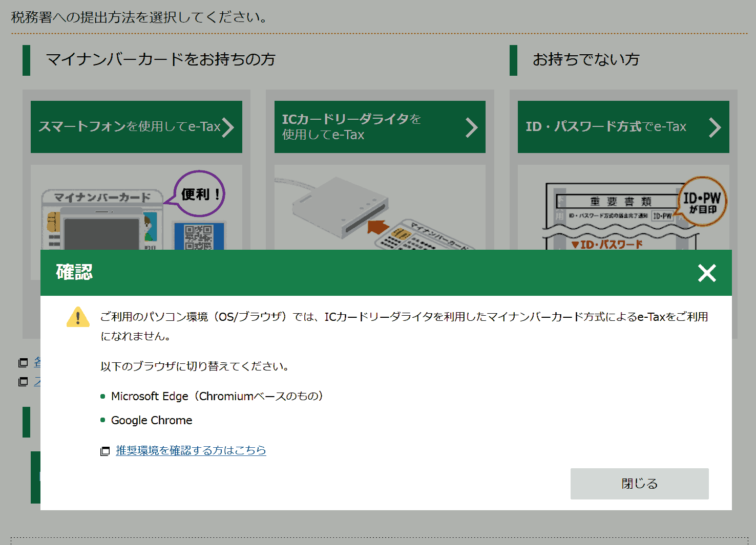The height and width of the screenshot is (545, 756).
Task: Select the お持ちでない方 section heading
Action: pyautogui.click(x=586, y=60)
